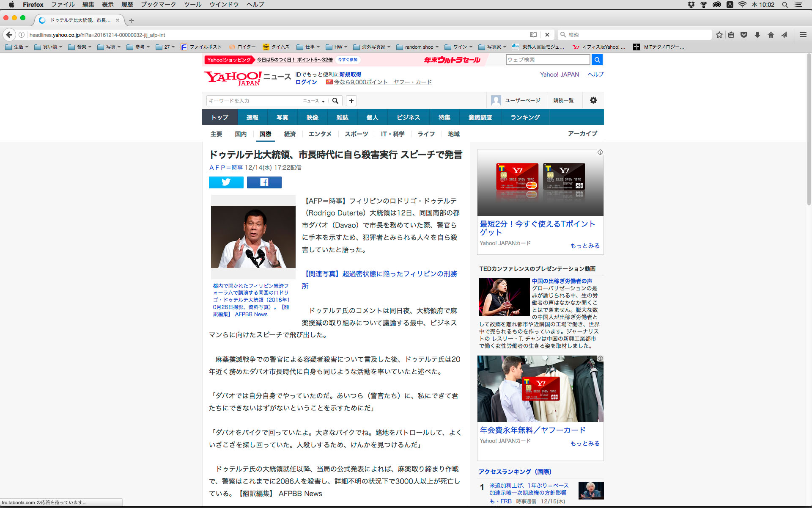The image size is (812, 508).
Task: Expand the 海外写真家 bookmarks folder
Action: (372, 47)
